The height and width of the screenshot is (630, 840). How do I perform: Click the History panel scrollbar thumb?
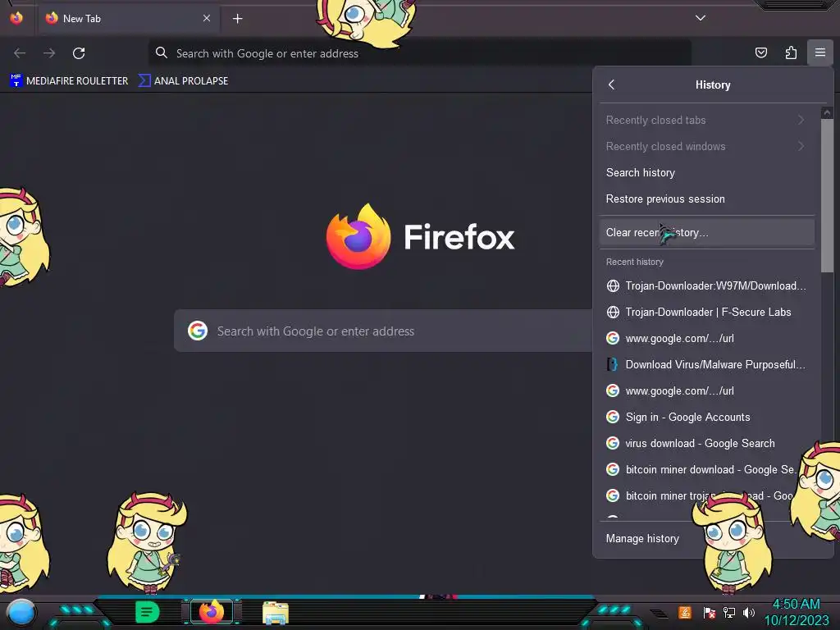tap(827, 195)
